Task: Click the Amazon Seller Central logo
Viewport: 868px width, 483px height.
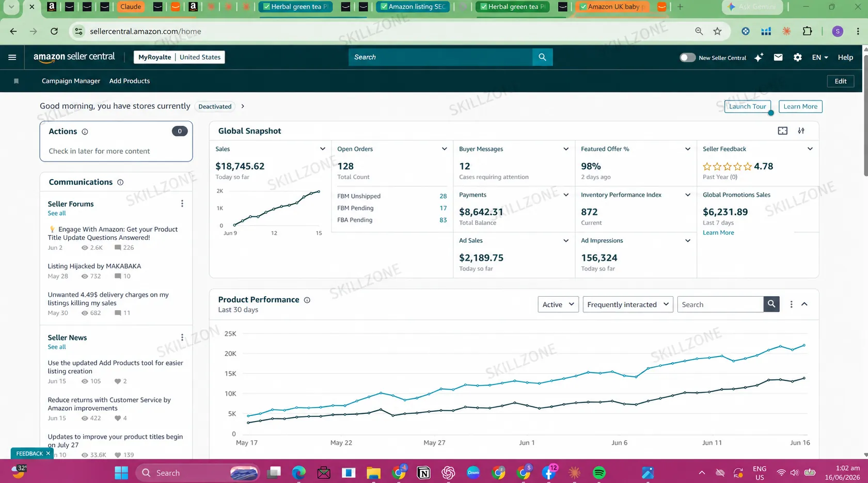Action: 74,57
